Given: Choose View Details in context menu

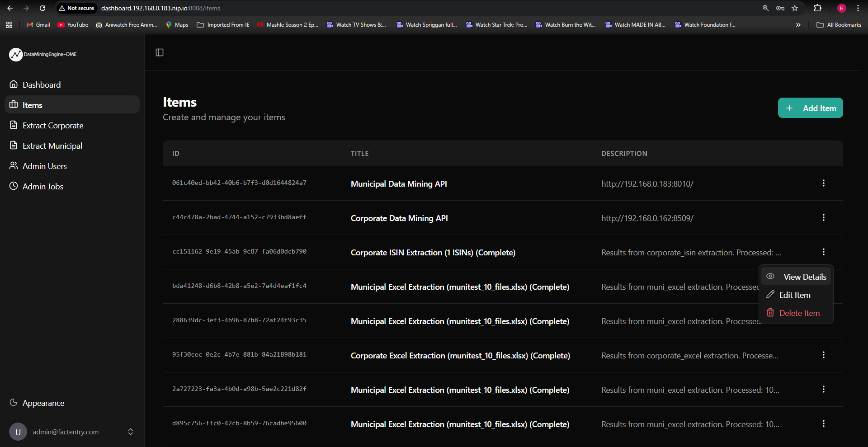Looking at the screenshot, I should [796, 277].
